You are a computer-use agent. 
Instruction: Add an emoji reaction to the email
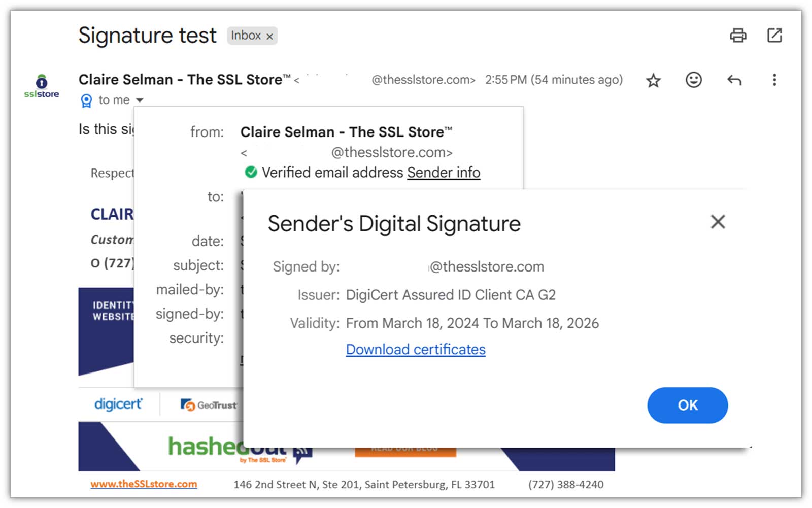coord(693,80)
